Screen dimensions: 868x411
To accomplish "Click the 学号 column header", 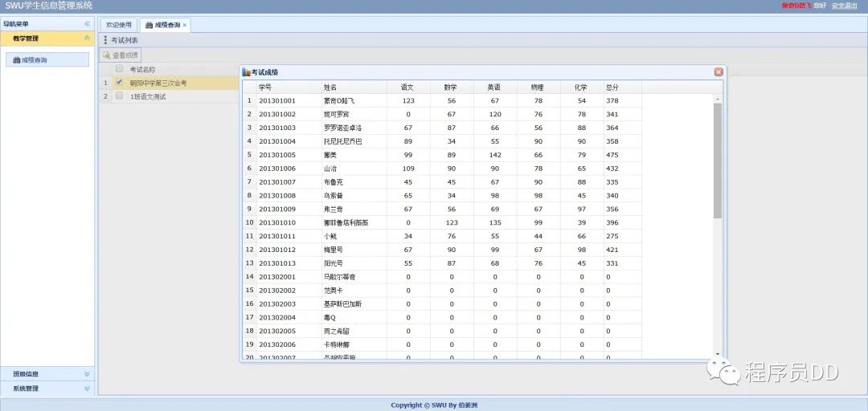I will 289,87.
